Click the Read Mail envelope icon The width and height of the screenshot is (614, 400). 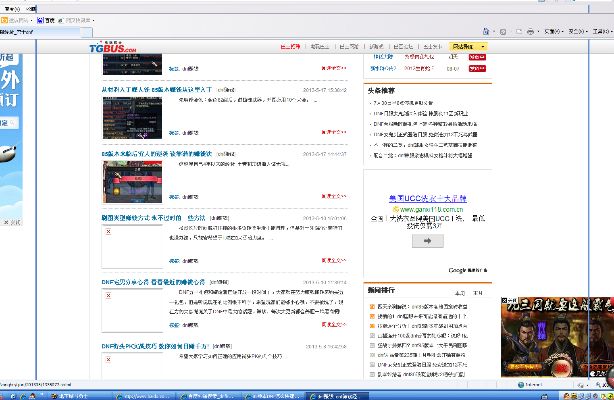[519, 32]
